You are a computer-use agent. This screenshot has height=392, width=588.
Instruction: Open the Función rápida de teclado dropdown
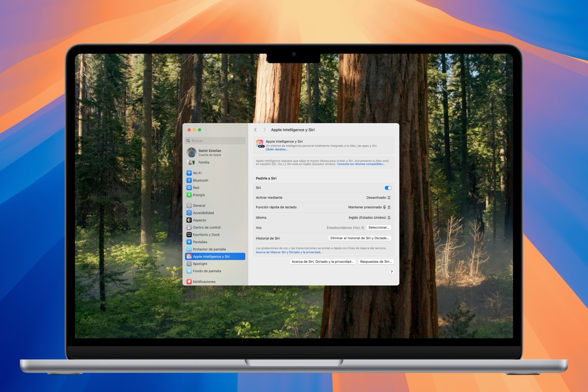369,207
